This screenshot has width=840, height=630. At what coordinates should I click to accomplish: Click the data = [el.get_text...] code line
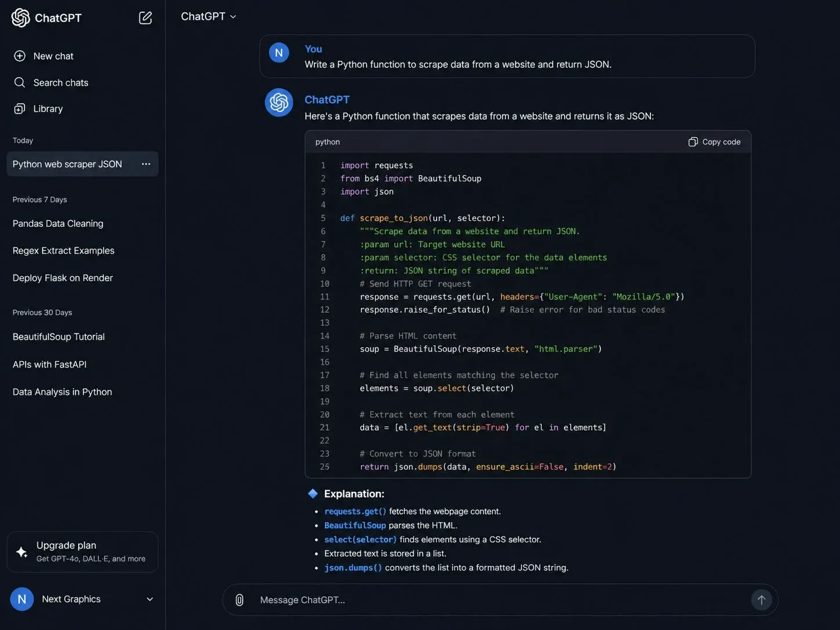(483, 428)
